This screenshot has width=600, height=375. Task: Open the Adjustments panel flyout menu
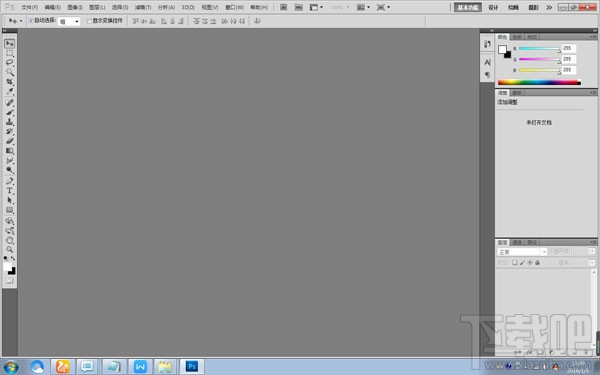tap(593, 93)
